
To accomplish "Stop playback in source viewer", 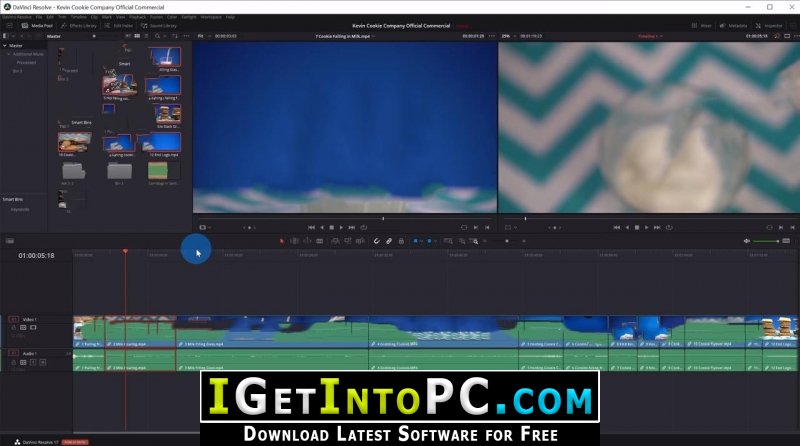I will click(x=332, y=228).
